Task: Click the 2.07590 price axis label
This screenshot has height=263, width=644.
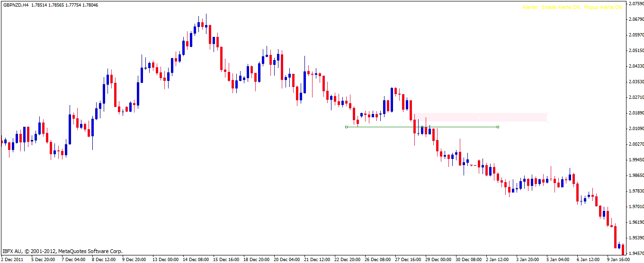Action: tap(635, 4)
